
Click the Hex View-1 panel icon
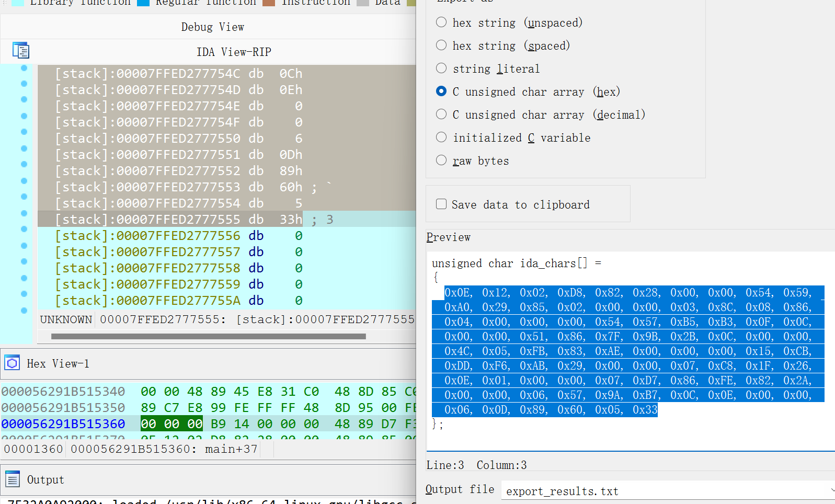click(12, 363)
